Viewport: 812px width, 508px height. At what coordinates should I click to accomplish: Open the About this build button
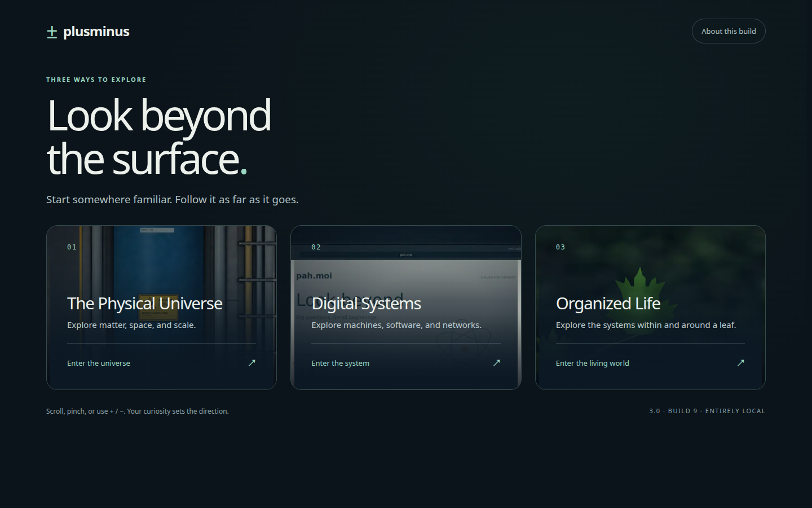click(x=729, y=31)
